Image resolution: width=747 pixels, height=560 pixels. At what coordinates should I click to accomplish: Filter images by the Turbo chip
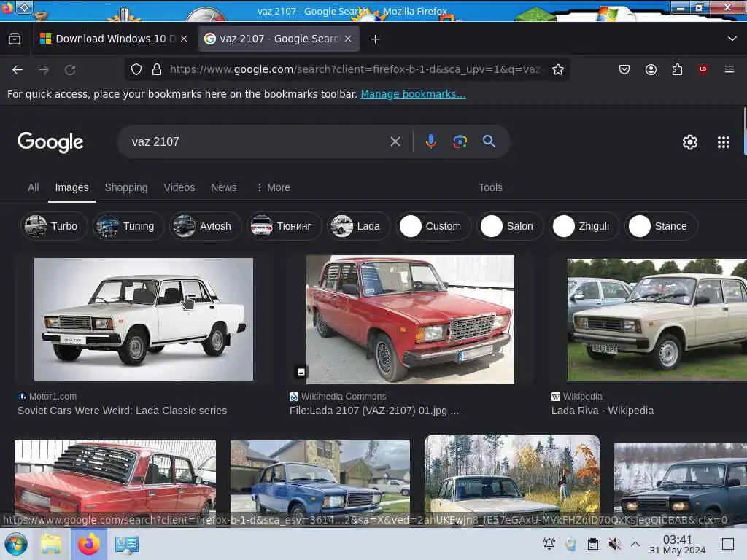54,226
